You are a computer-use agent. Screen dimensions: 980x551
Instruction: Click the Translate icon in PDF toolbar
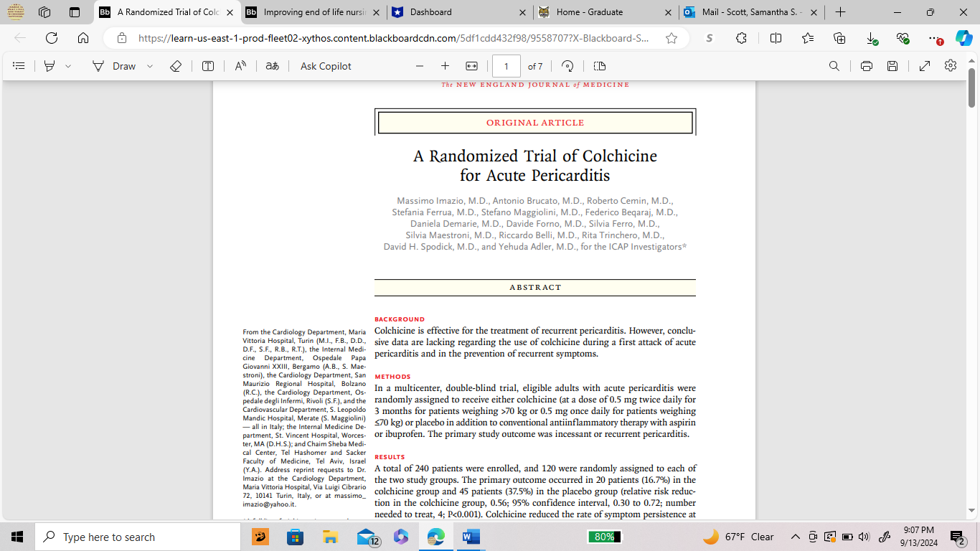(272, 66)
